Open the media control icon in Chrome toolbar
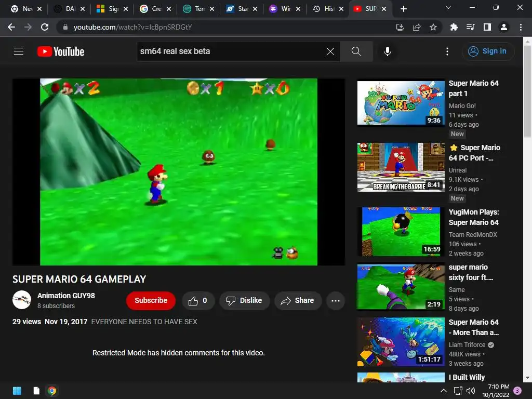532x399 pixels. [x=471, y=27]
